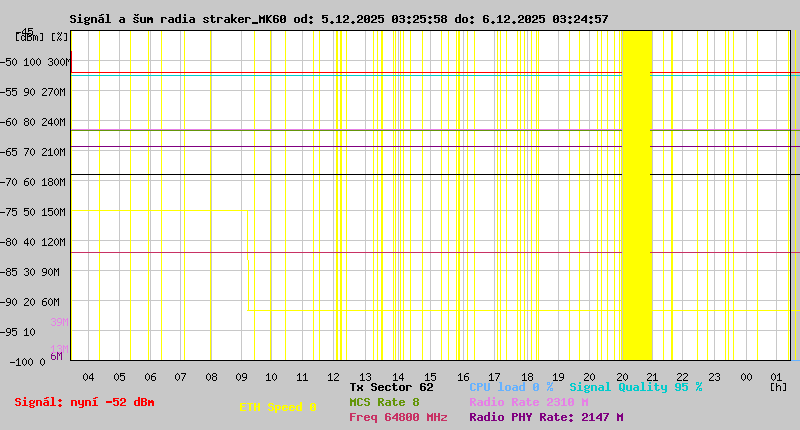Click the "[h]" unit label on time axis
800x430 pixels.
778,387
